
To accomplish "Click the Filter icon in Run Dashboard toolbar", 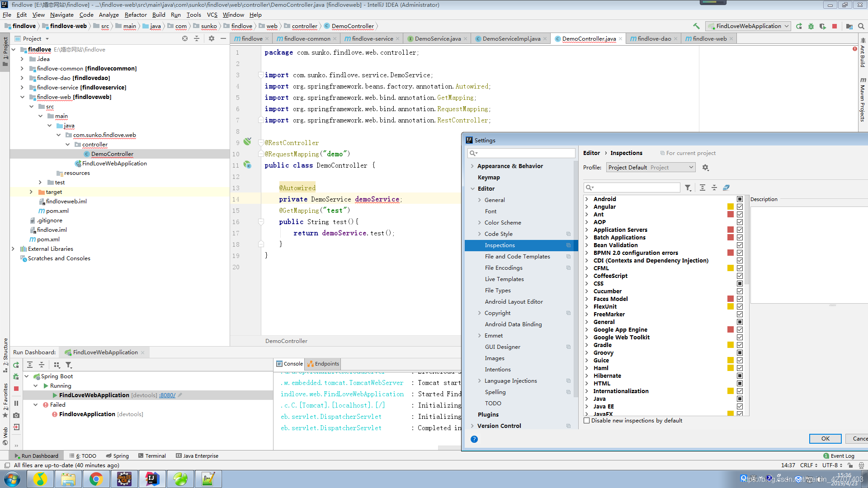I will (69, 365).
